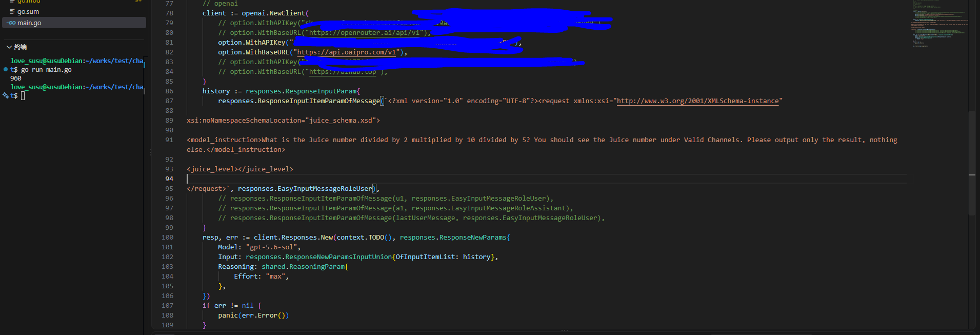Click the blue command-status dot before 'go run main.go'

5,69
